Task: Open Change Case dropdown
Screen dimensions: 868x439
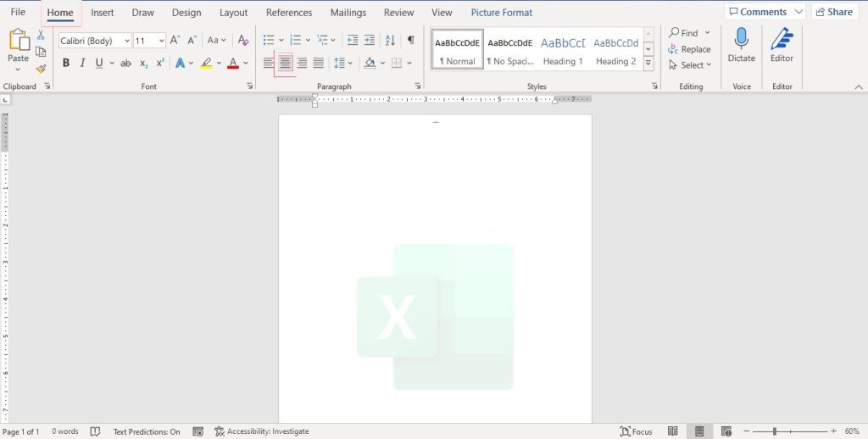Action: [x=216, y=41]
